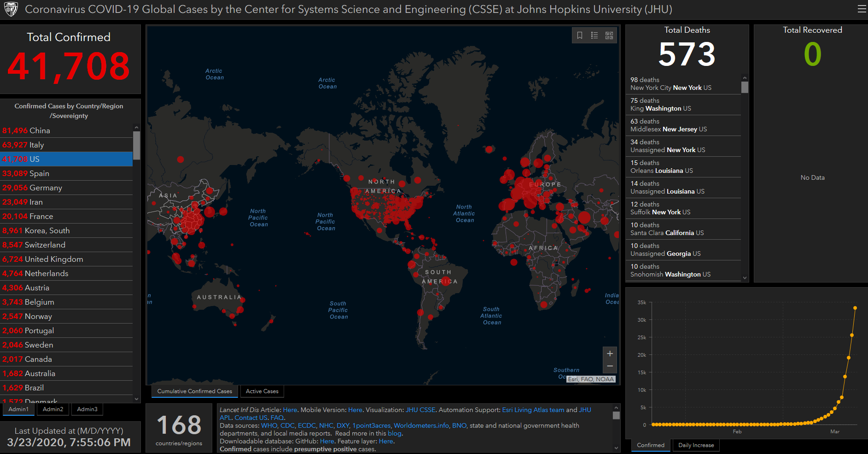
Task: Select the highlighted US row
Action: pyautogui.click(x=66, y=159)
